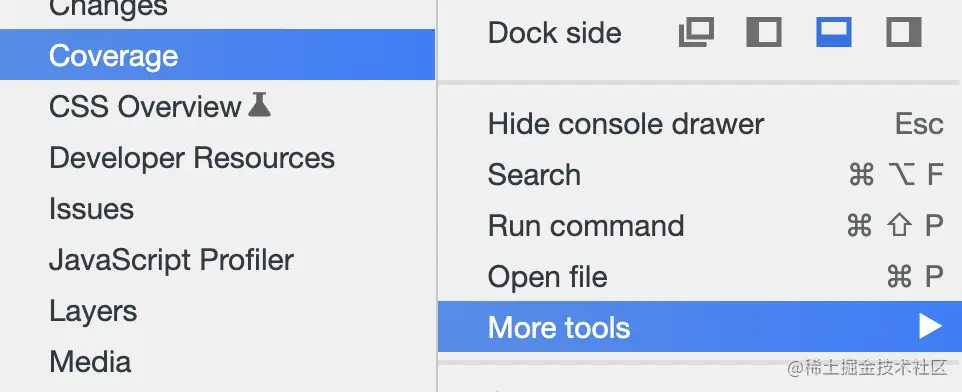The height and width of the screenshot is (392, 962).
Task: Undock DevTools into separate window icon
Action: (x=696, y=33)
